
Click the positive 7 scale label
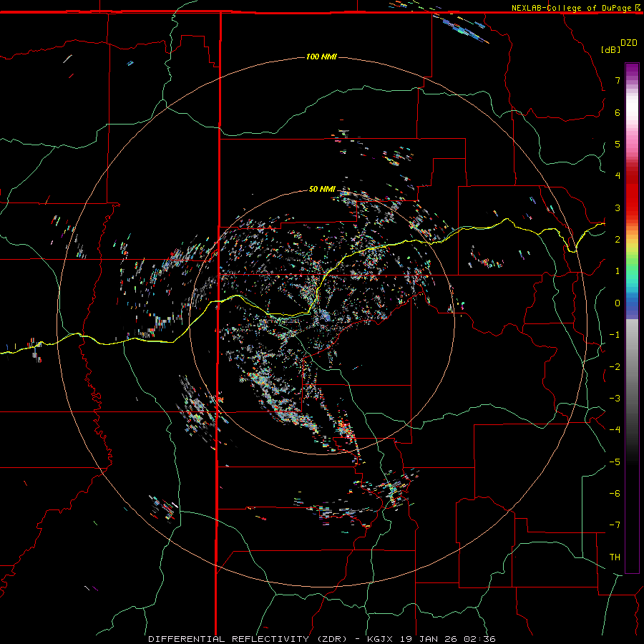[618, 80]
